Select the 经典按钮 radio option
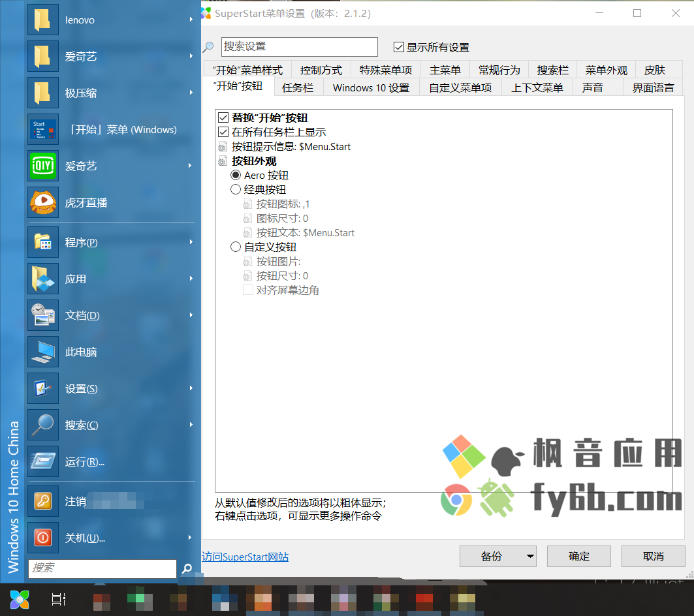Viewport: 694px width, 616px height. (236, 189)
